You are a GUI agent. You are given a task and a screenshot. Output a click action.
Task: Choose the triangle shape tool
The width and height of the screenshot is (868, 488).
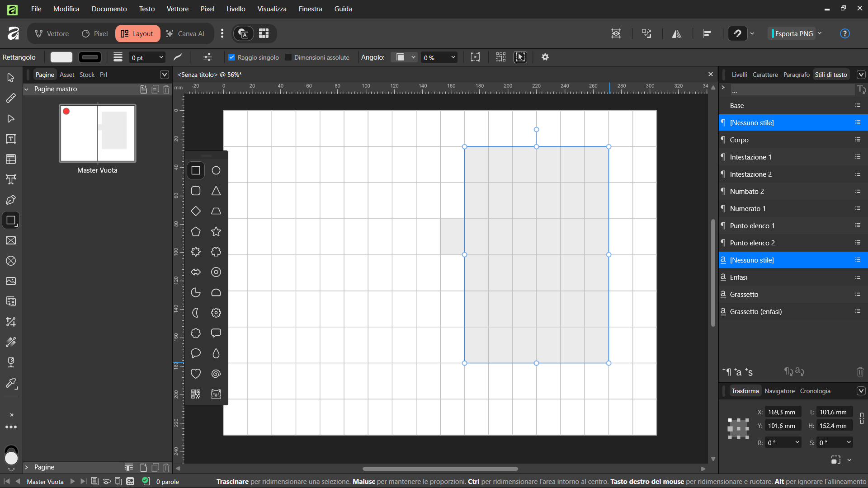pyautogui.click(x=216, y=191)
